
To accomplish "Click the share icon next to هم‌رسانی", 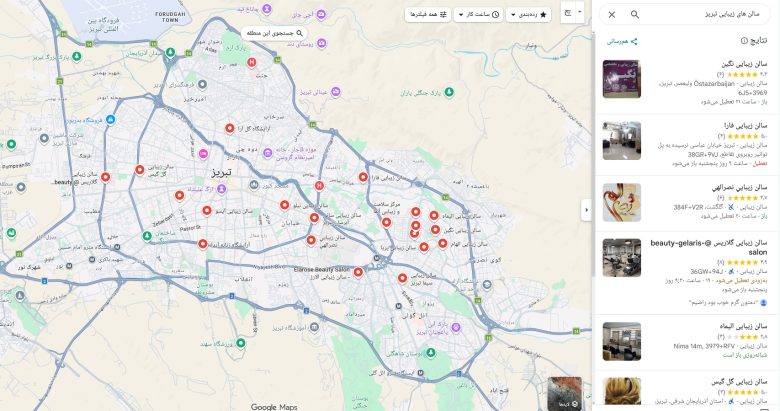I will click(x=634, y=42).
